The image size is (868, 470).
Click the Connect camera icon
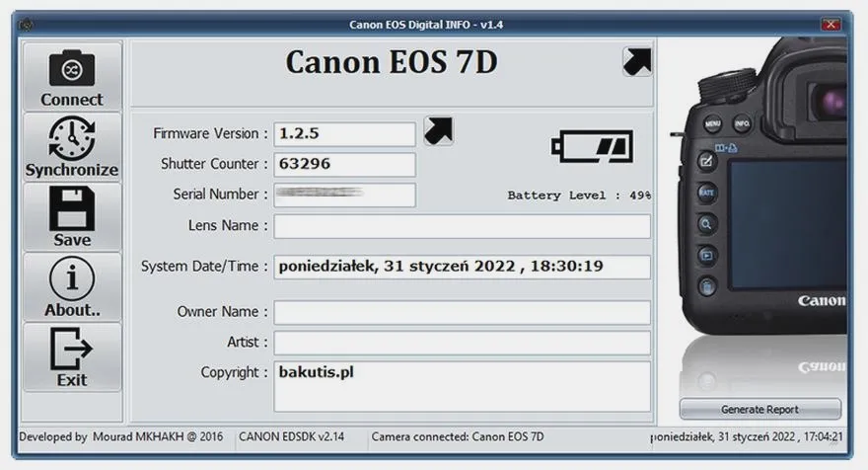point(72,68)
